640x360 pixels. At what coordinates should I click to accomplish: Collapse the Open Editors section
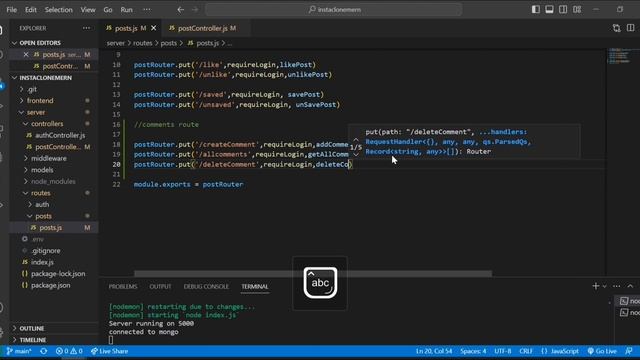tap(40, 43)
